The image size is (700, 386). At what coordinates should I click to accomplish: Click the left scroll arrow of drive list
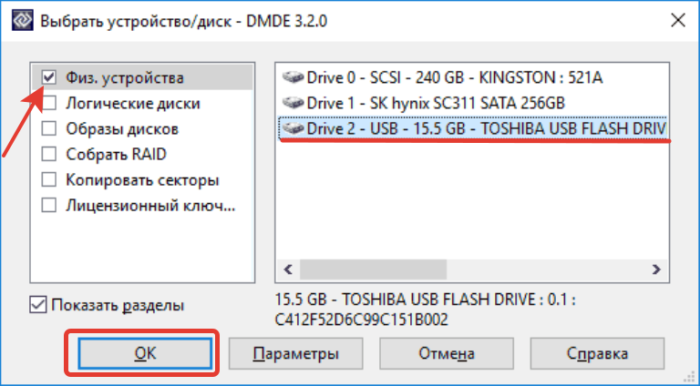pos(288,270)
